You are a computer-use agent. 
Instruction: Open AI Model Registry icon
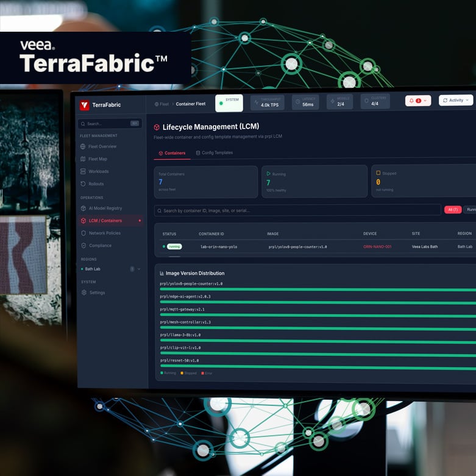(x=83, y=208)
